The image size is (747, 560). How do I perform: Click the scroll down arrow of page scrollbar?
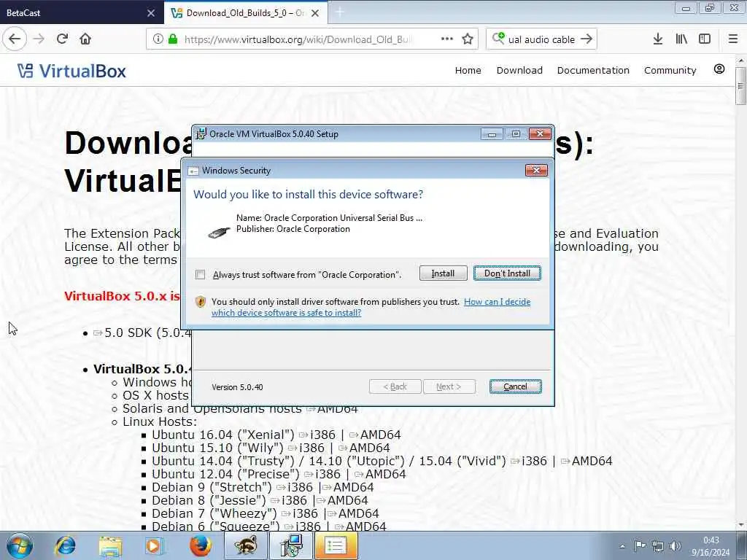(x=740, y=525)
